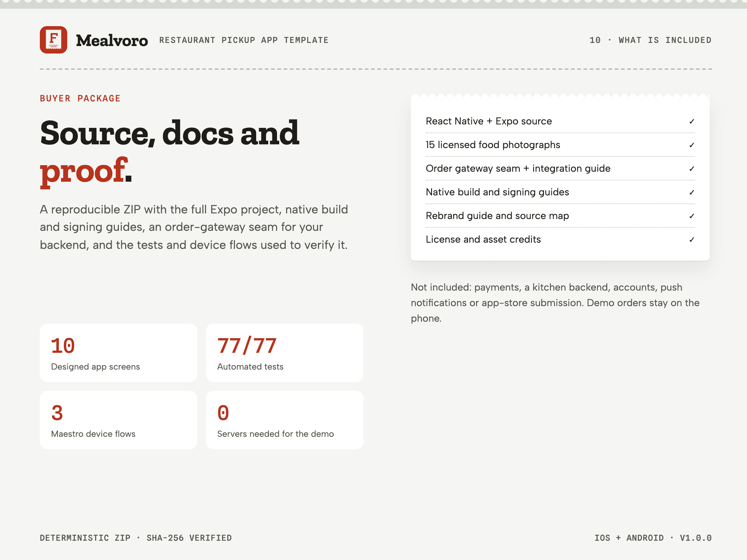747x560 pixels.
Task: Click the '0' stat number
Action: click(223, 413)
